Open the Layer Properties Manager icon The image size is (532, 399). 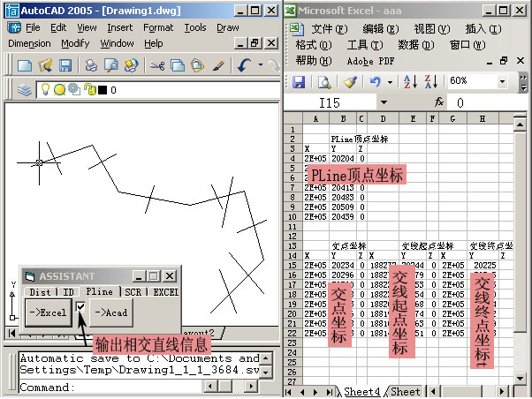pyautogui.click(x=25, y=90)
